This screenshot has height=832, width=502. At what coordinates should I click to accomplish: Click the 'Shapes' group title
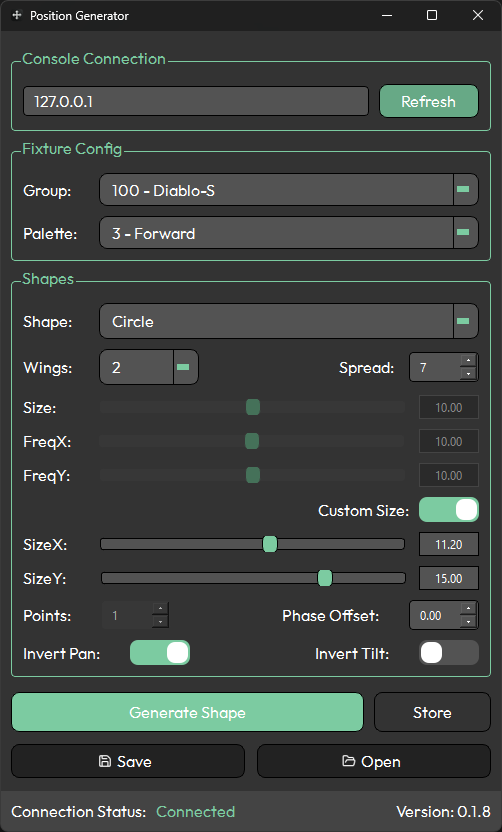tap(48, 279)
